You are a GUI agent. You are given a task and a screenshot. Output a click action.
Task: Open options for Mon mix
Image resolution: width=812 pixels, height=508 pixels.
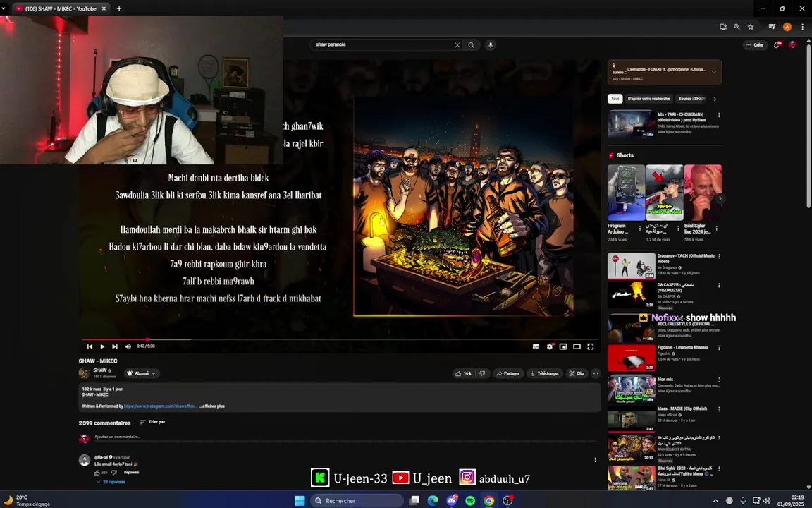coord(719,380)
